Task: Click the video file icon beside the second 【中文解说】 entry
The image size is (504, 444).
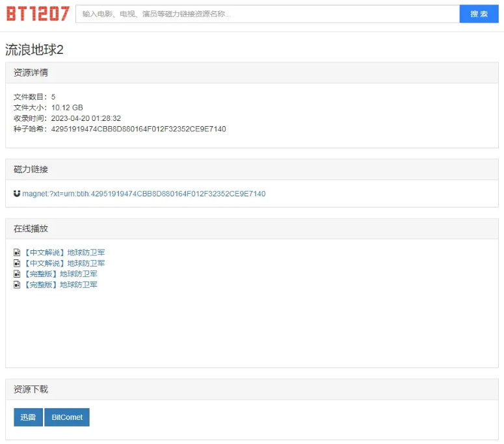Action: [x=17, y=263]
